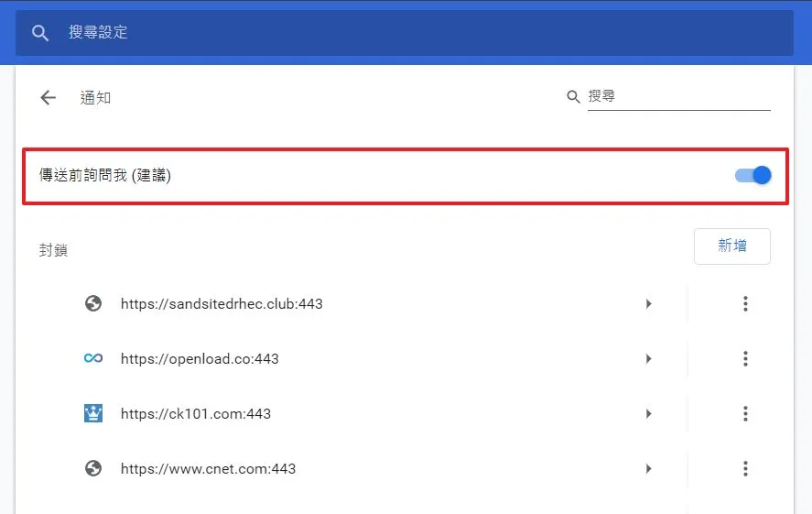Select the https://ck101.com:443 entry text
Screen dimensions: 812x514
196,414
